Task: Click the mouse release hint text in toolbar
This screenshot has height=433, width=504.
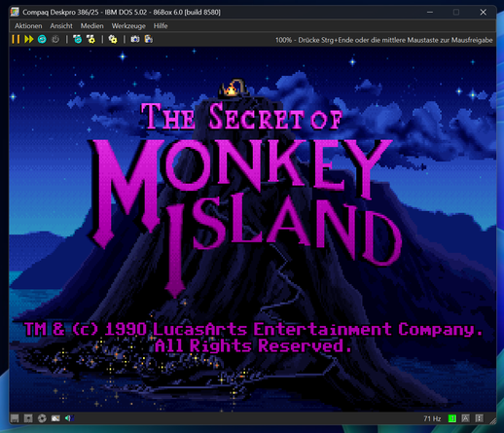Action: (x=383, y=40)
